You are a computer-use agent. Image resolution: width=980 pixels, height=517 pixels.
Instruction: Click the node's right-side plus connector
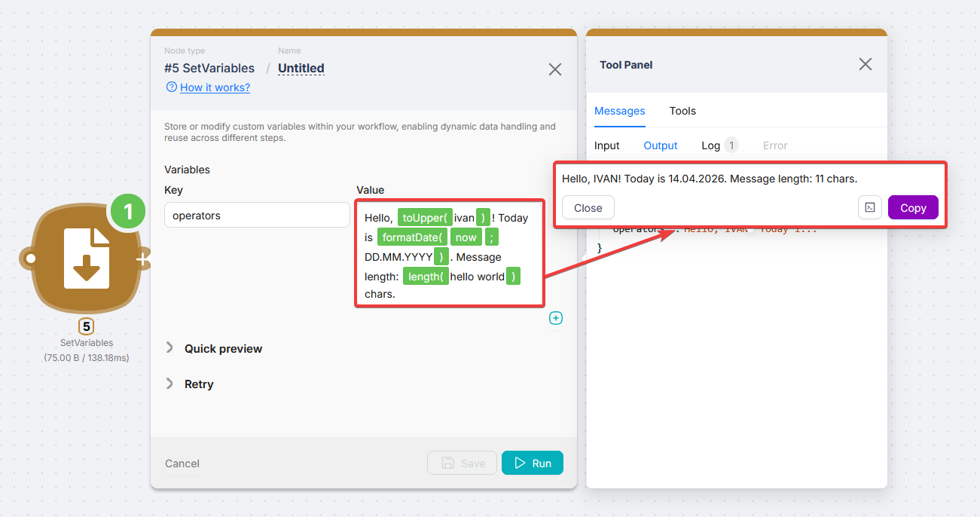(142, 259)
